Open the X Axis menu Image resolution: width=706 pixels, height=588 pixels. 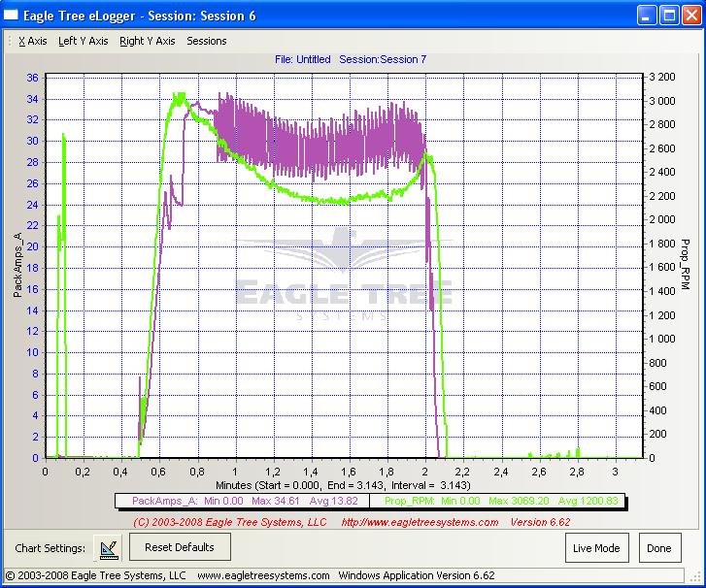tap(32, 41)
